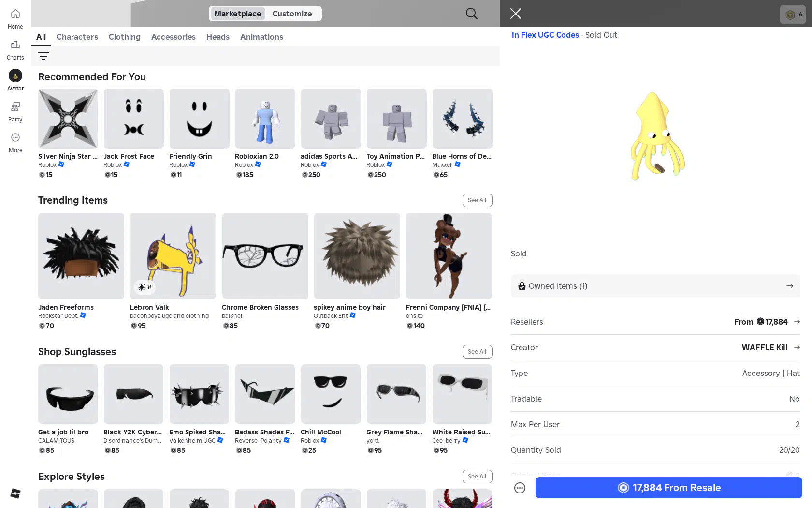Open the Blue Horns item thumbnail

click(x=463, y=119)
